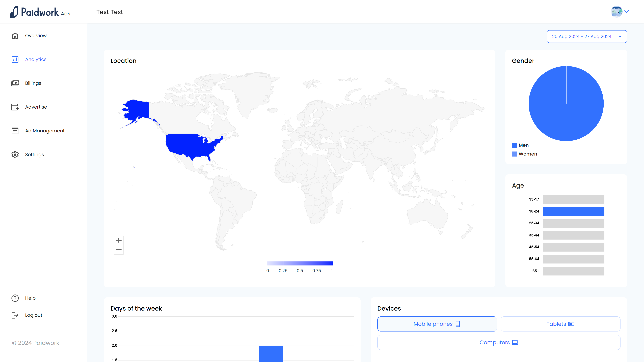Click the 55-64 age bar
This screenshot has width=644, height=362.
pyautogui.click(x=574, y=259)
